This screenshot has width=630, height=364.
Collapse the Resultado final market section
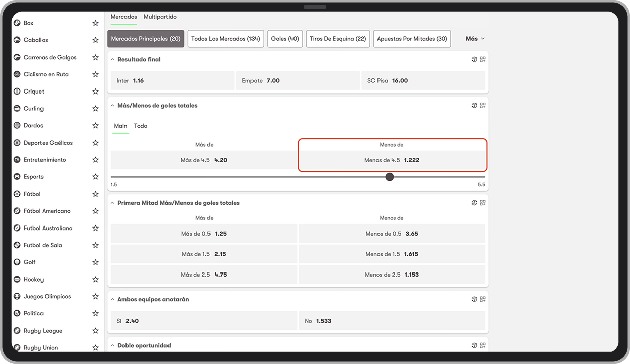tap(112, 59)
